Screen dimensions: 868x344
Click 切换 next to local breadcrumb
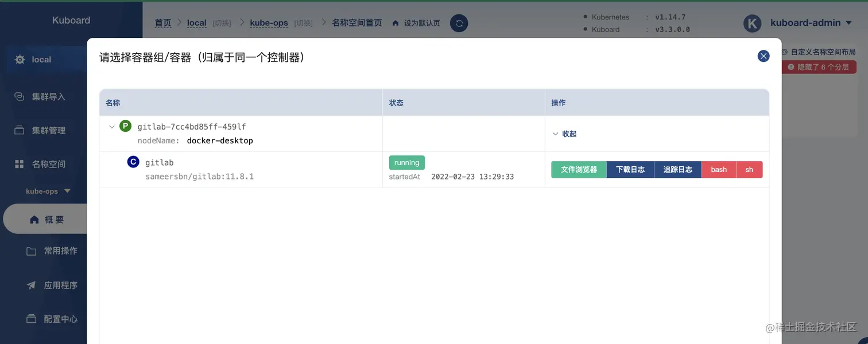pyautogui.click(x=222, y=23)
